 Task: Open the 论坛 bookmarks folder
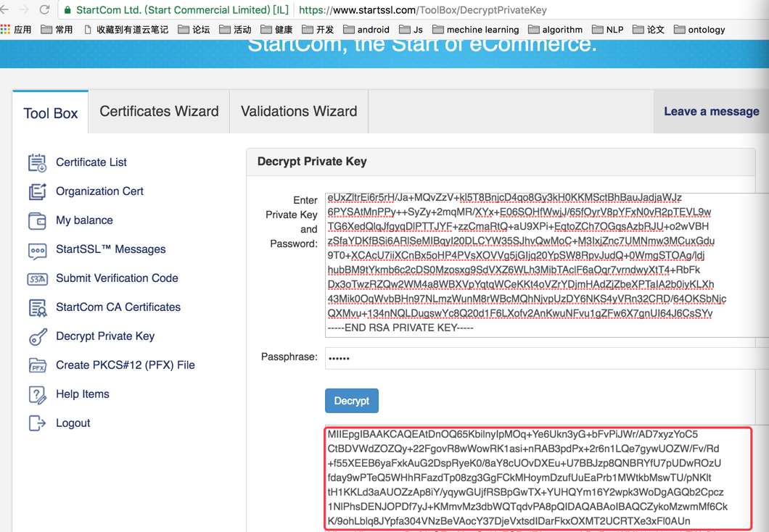click(x=194, y=30)
